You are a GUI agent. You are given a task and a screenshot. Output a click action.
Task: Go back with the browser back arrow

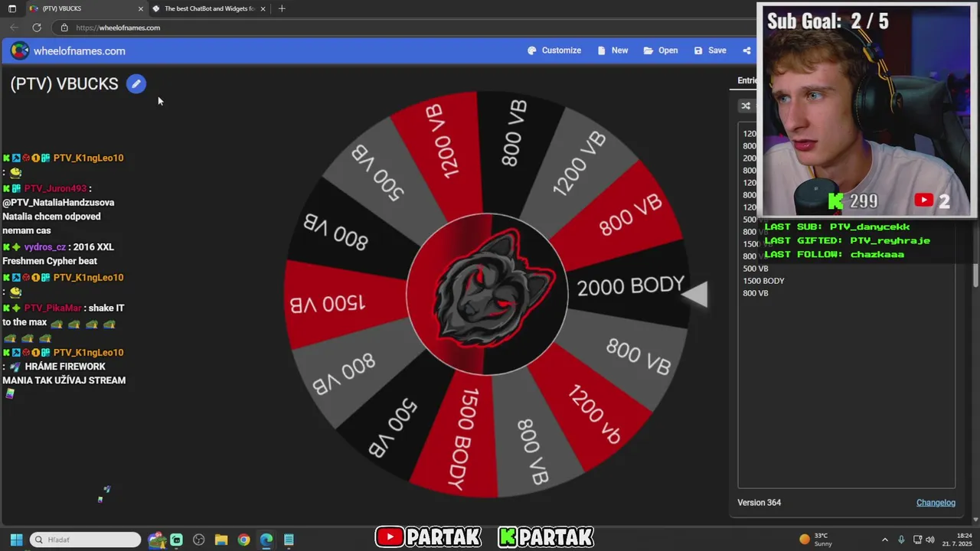click(x=14, y=28)
